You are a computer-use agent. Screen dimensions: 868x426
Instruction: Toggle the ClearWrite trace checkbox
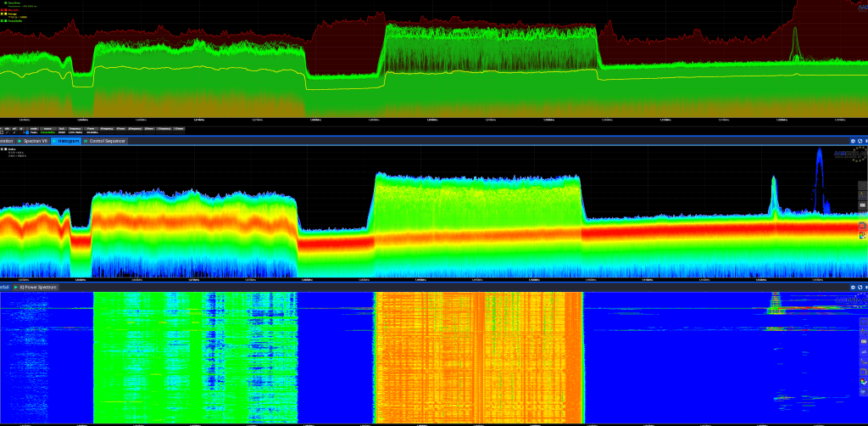coord(3,3)
